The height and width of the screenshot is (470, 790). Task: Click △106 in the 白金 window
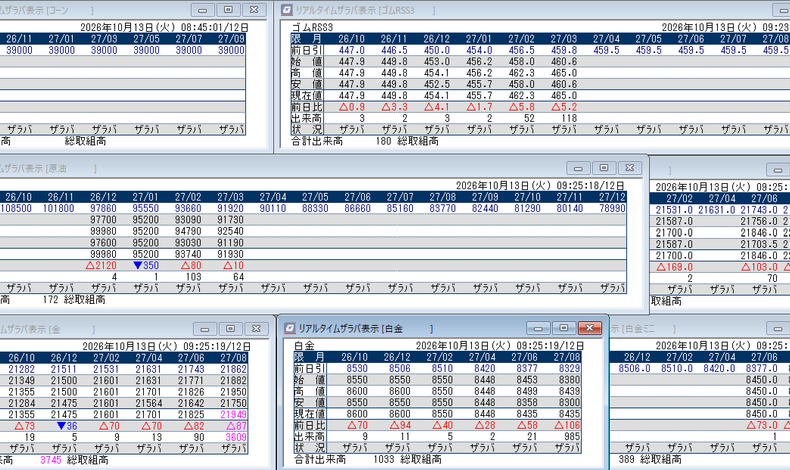point(567,425)
